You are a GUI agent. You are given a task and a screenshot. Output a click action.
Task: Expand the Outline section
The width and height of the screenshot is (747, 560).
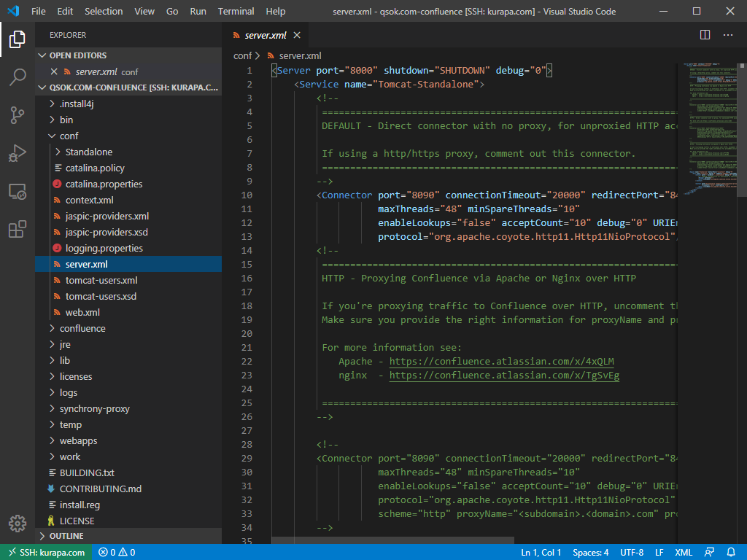click(66, 536)
